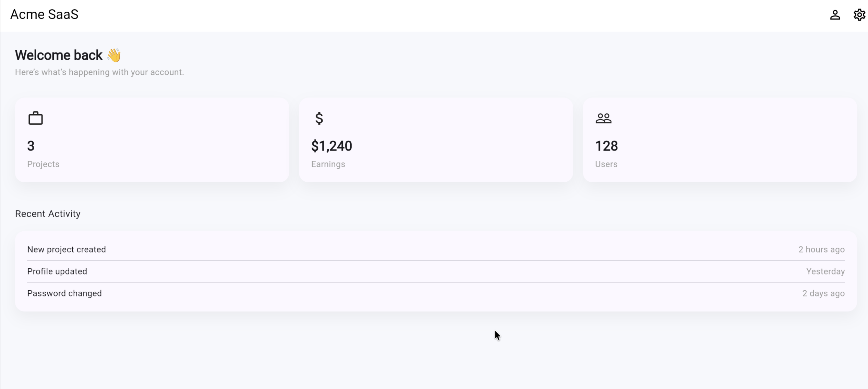This screenshot has height=389, width=868.
Task: Select the 'New project created' activity
Action: click(x=67, y=250)
